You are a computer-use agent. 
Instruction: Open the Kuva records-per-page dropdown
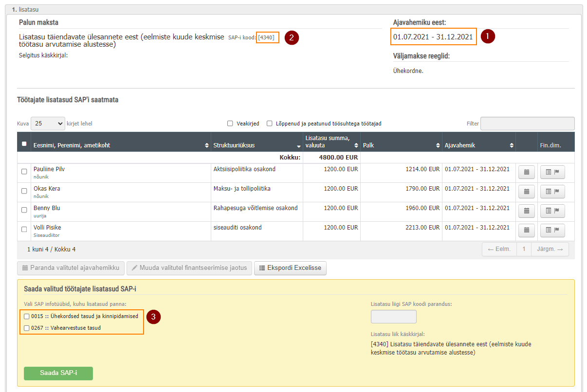(48, 124)
